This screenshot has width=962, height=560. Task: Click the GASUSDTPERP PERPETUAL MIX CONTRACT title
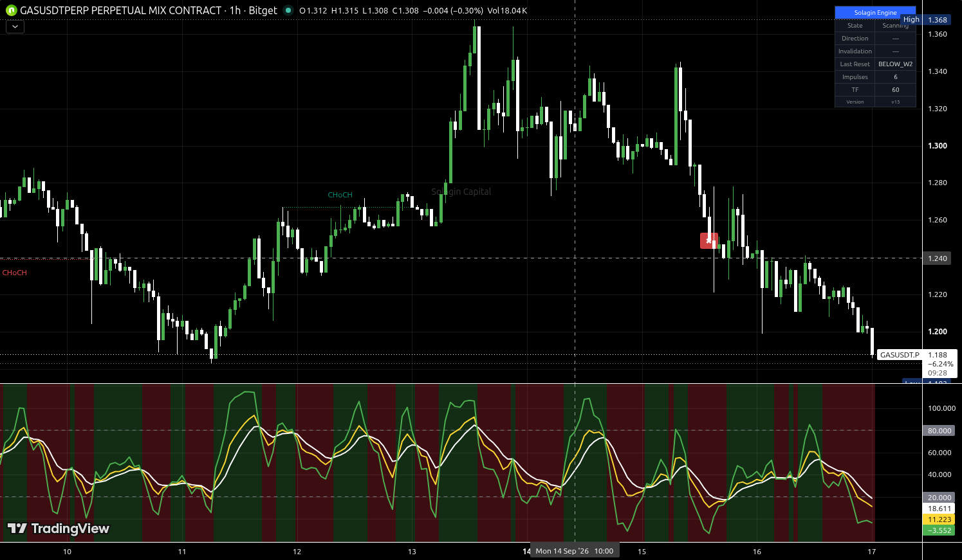coord(121,10)
